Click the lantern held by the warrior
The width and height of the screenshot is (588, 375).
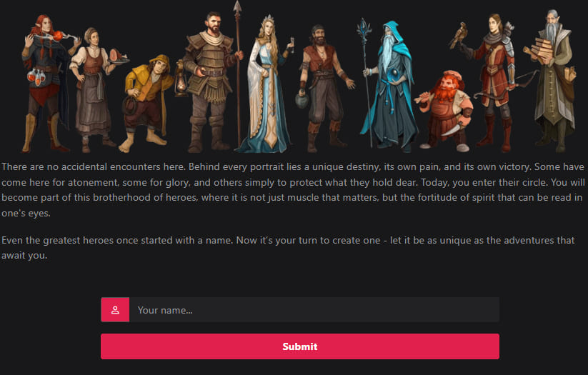pyautogui.click(x=181, y=82)
